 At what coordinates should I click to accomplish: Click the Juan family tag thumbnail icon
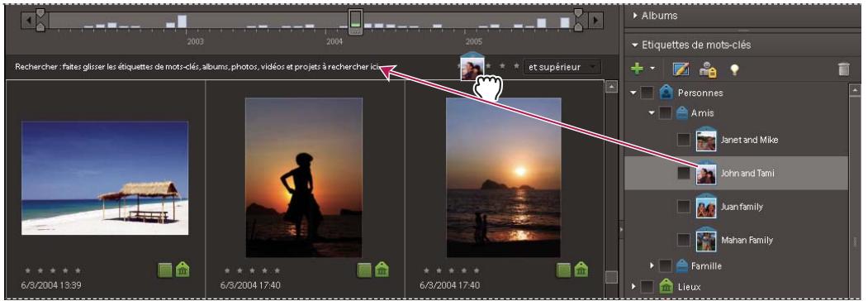tap(706, 206)
